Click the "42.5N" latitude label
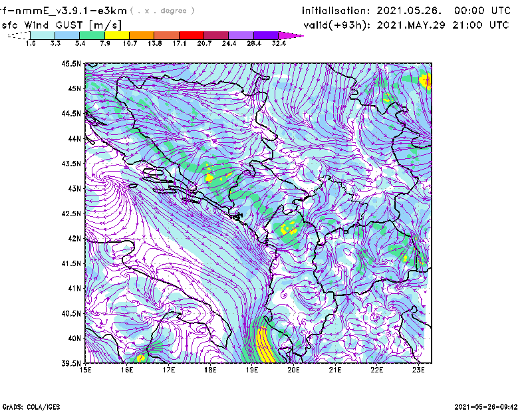The width and height of the screenshot is (532, 411). [71, 213]
